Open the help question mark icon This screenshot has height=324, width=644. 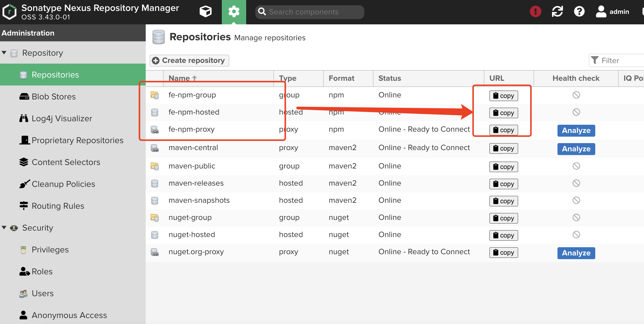coord(579,11)
